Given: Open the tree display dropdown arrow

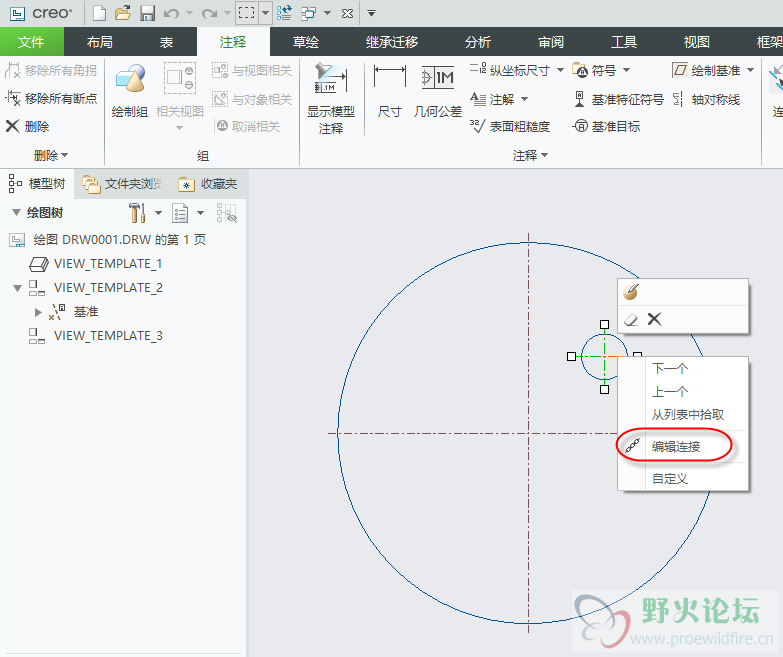Looking at the screenshot, I should (x=200, y=213).
